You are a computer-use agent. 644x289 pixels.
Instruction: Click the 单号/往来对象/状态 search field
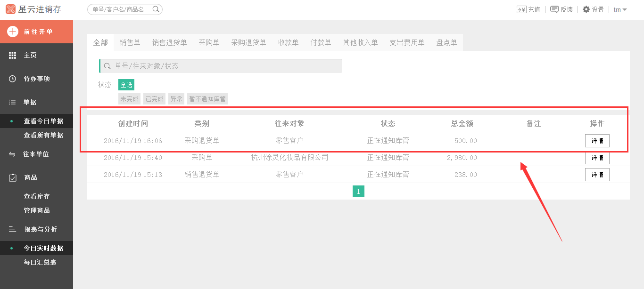(x=222, y=66)
